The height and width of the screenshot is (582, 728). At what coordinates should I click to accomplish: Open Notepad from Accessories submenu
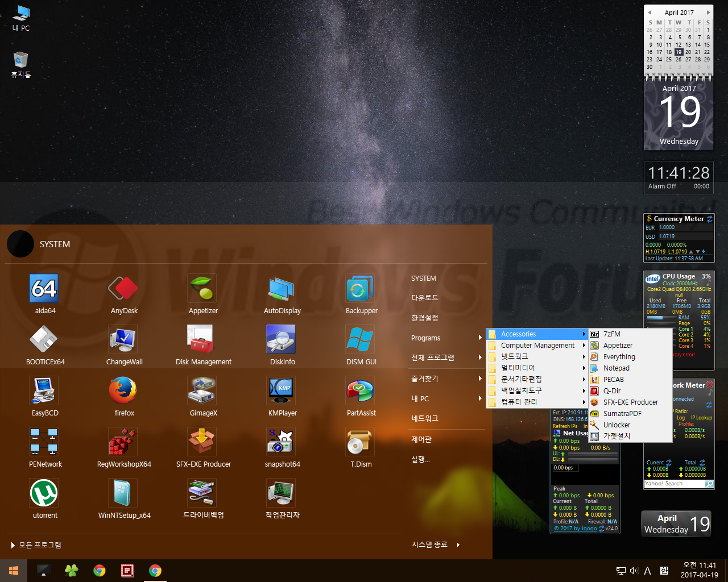[x=630, y=368]
